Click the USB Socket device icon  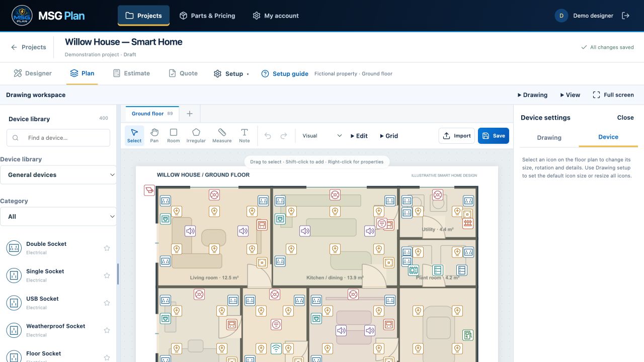14,303
